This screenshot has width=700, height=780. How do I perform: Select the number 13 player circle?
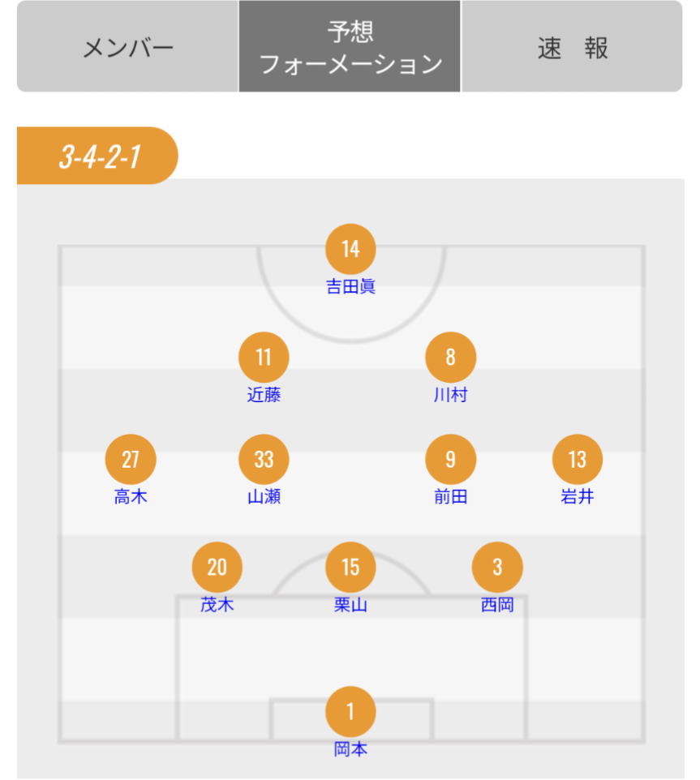pos(577,460)
